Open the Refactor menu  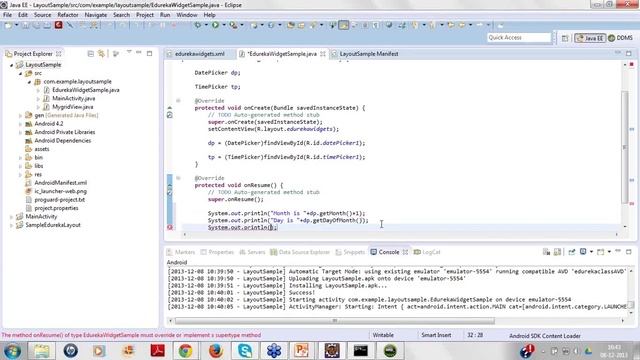pyautogui.click(x=67, y=15)
